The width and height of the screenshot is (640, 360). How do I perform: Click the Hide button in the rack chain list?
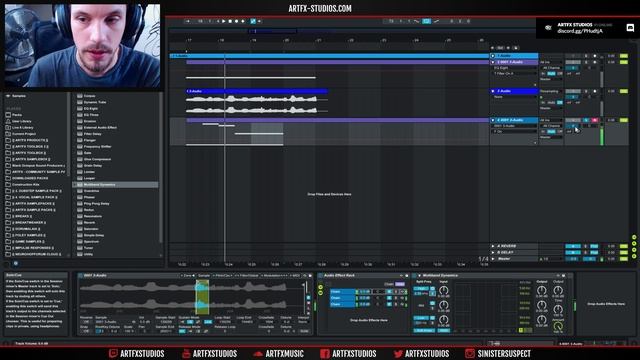pos(400,284)
